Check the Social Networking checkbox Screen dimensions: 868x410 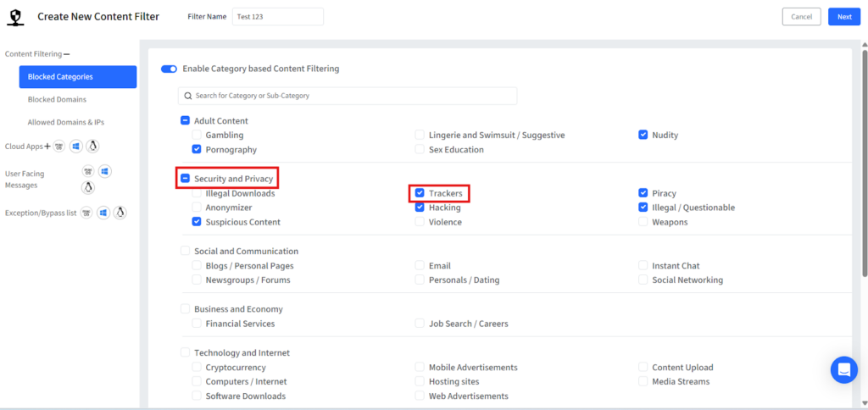point(643,280)
